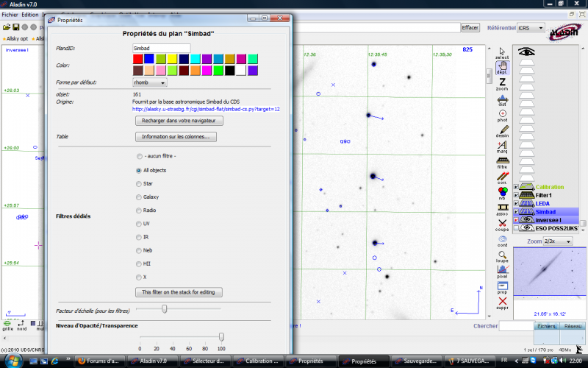This screenshot has height=368, width=588.
Task: Activate the loupe magnifier tool
Action: [502, 256]
